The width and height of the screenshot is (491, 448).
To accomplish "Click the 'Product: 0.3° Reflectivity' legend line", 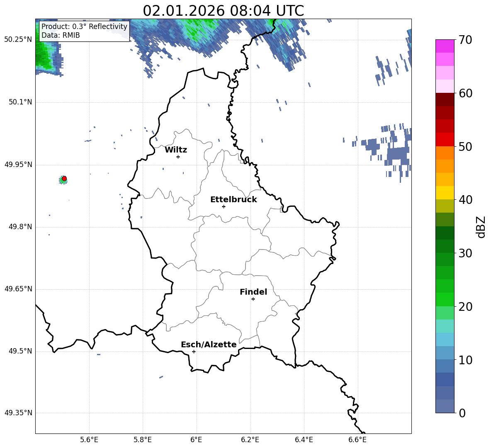I will point(84,26).
